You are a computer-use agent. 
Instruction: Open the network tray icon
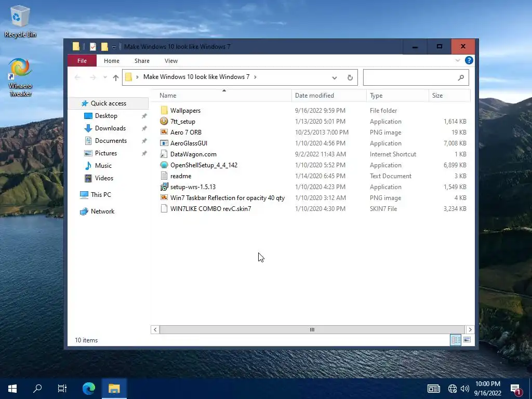pos(453,389)
